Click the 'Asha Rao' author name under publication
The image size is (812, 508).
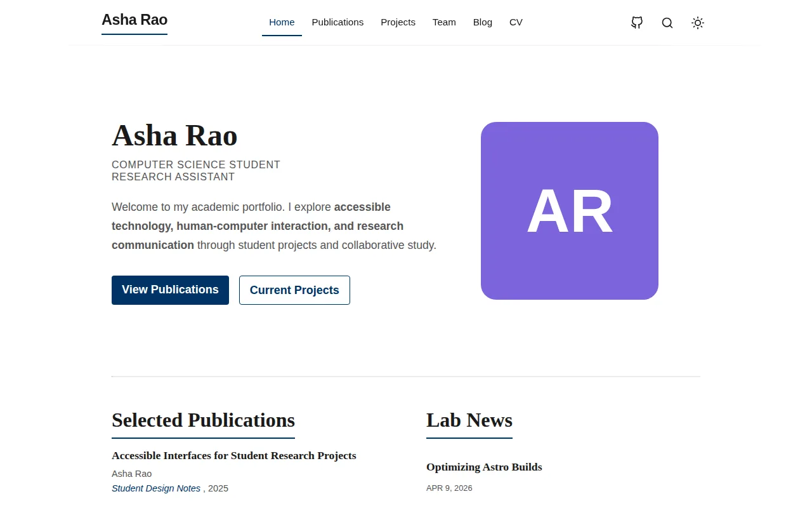[x=131, y=474]
